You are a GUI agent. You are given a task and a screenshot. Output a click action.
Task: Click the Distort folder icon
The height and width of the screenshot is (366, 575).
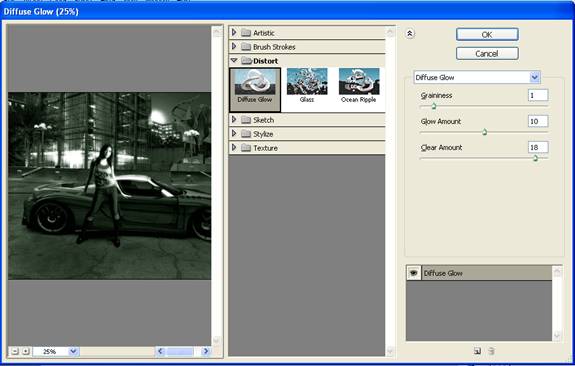pos(246,61)
